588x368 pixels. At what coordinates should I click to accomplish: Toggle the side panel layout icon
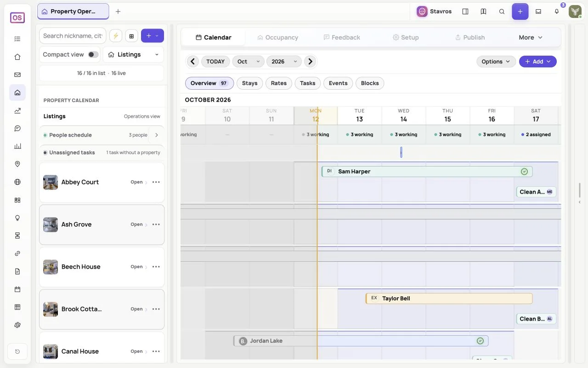[x=465, y=11]
